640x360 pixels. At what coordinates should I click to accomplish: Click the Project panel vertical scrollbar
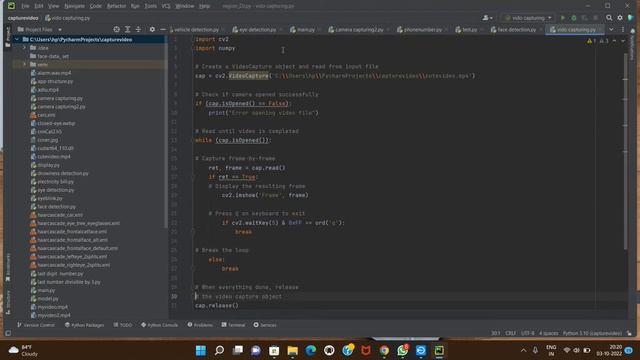tap(166, 135)
